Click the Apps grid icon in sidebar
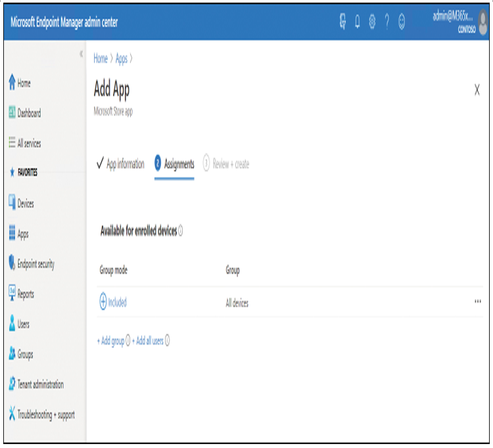This screenshot has width=493, height=448. 12,233
